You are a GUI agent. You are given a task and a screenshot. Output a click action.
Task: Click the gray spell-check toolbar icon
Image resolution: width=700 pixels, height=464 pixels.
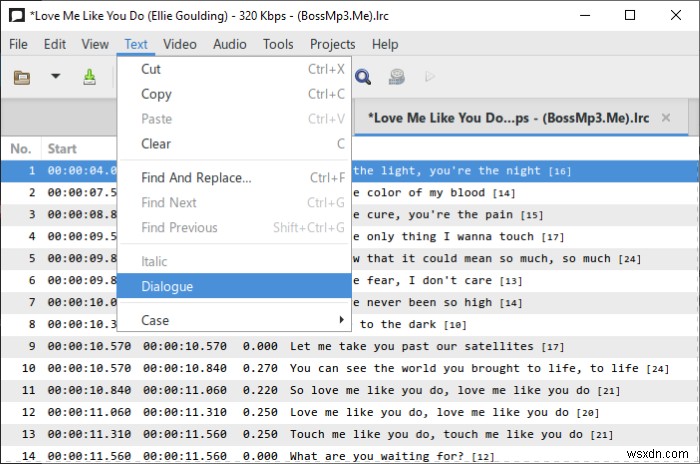click(397, 77)
